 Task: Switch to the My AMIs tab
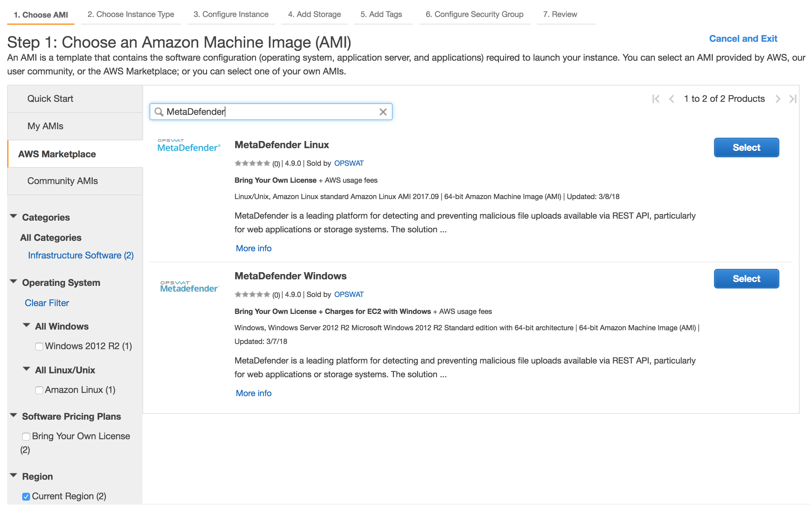pyautogui.click(x=75, y=127)
